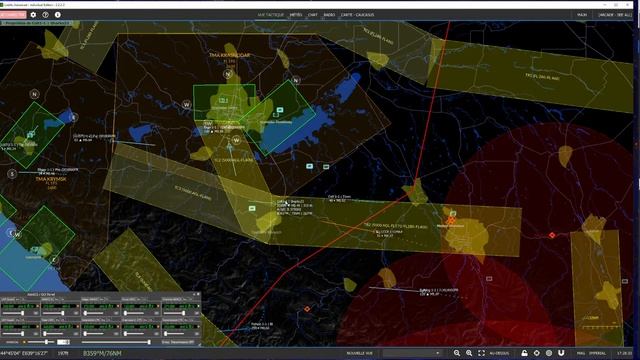Pin the radio panel with its pin icon
Screen dimensions: 640x360
coord(194,294)
